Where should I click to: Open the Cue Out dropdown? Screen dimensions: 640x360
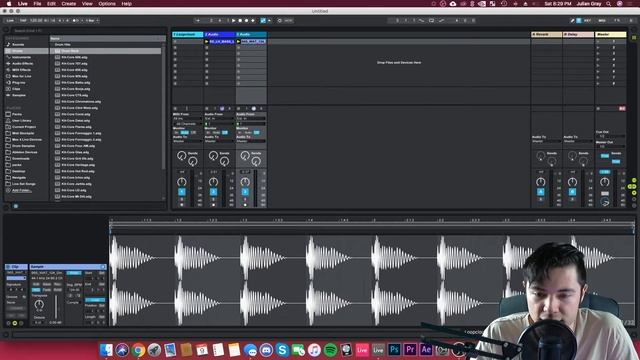point(610,136)
